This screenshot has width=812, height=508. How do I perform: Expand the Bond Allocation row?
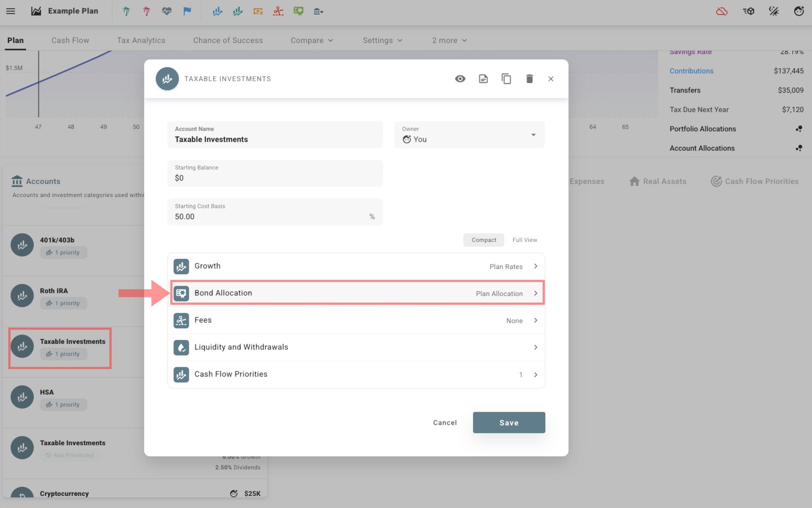click(x=356, y=293)
